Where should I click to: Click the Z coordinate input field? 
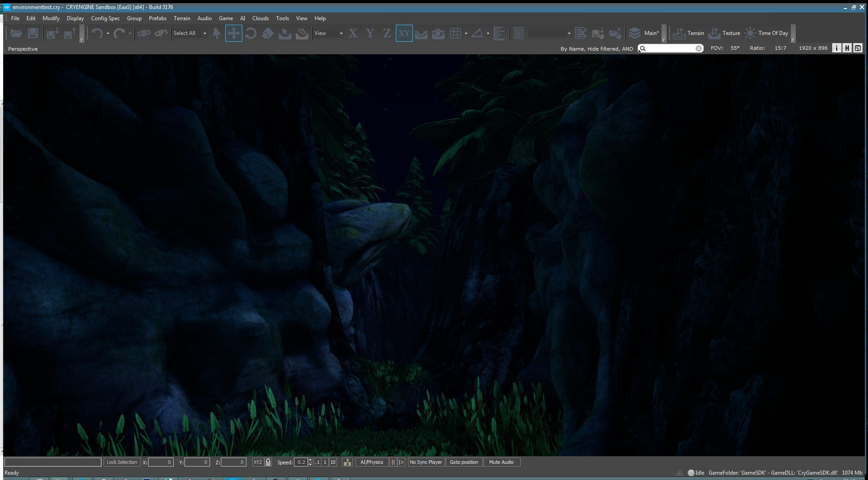point(233,462)
